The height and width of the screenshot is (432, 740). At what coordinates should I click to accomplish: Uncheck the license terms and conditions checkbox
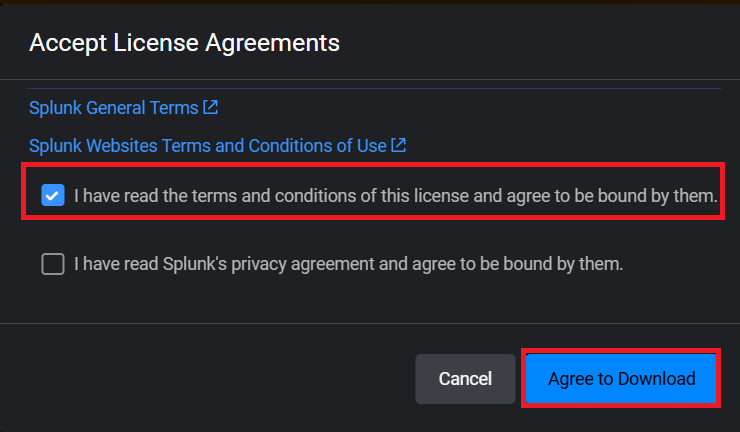[53, 196]
